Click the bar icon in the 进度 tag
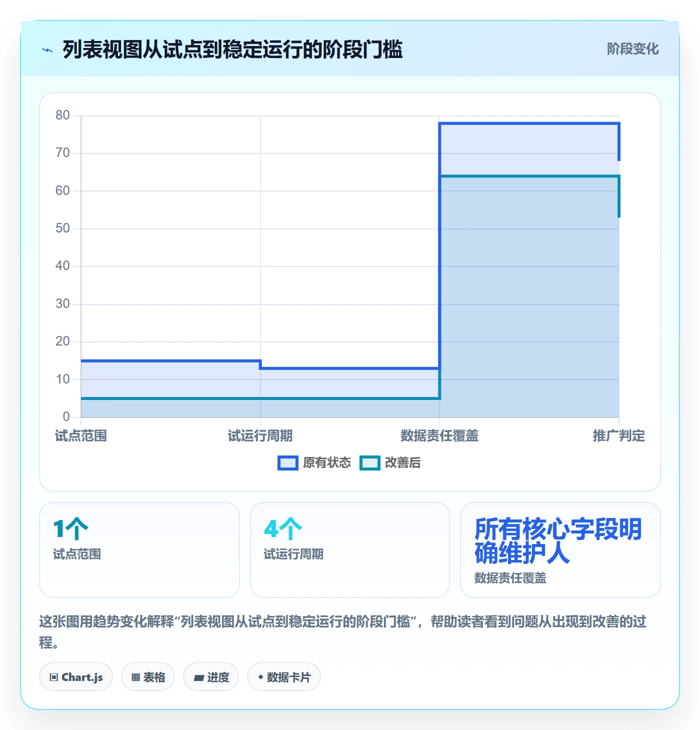This screenshot has height=730, width=700. point(199,678)
